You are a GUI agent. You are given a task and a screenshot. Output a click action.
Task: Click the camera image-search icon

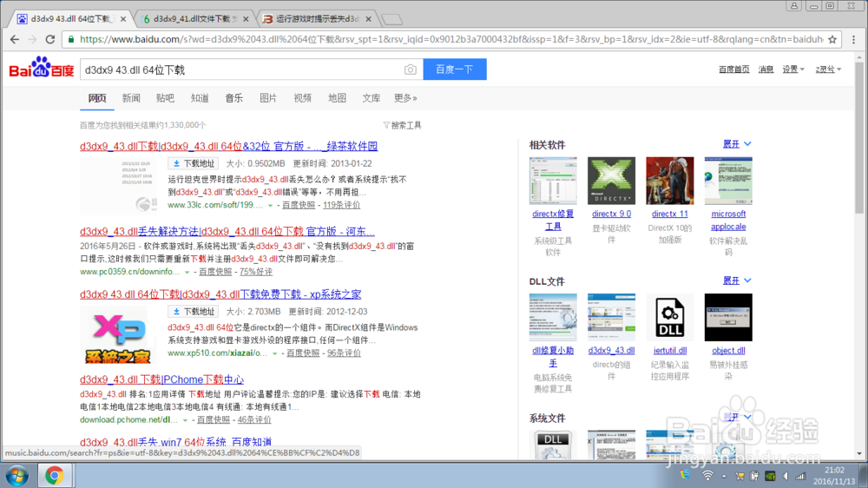(411, 69)
